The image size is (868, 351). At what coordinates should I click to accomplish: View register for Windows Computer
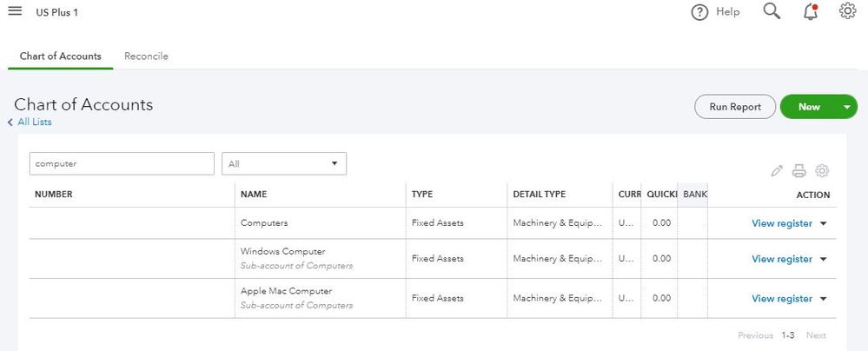[781, 259]
